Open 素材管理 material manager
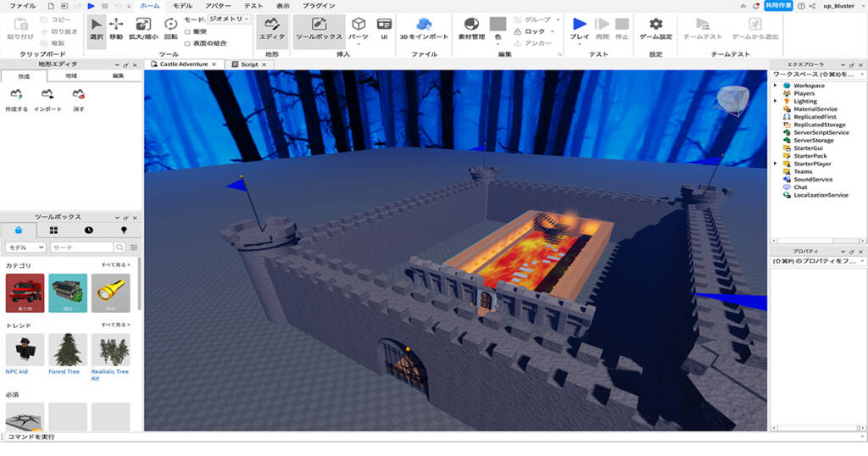 click(x=471, y=29)
